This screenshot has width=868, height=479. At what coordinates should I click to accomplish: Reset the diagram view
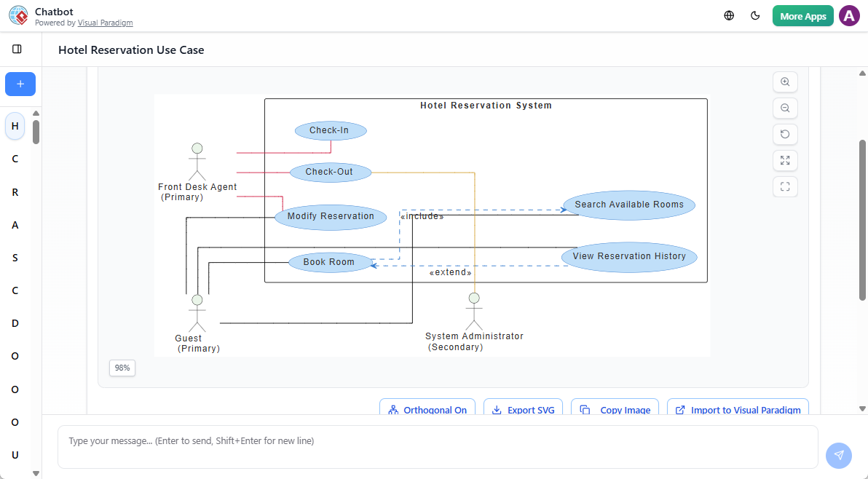pyautogui.click(x=785, y=134)
